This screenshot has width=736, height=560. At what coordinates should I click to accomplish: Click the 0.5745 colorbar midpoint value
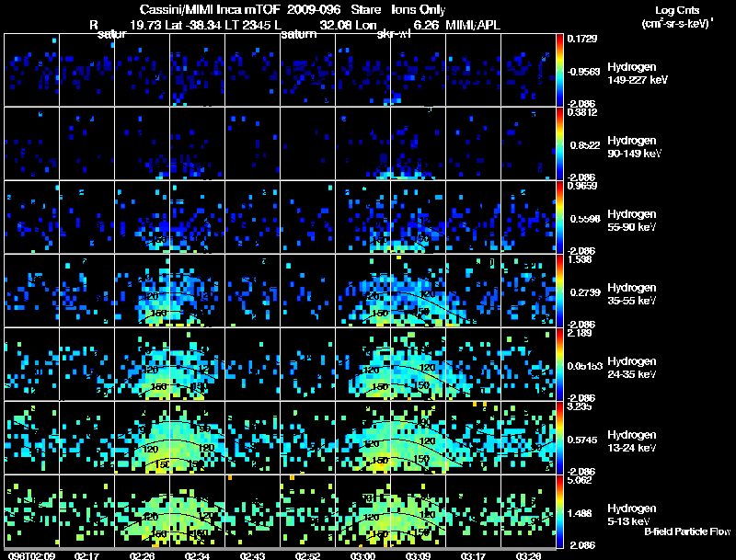click(x=584, y=440)
